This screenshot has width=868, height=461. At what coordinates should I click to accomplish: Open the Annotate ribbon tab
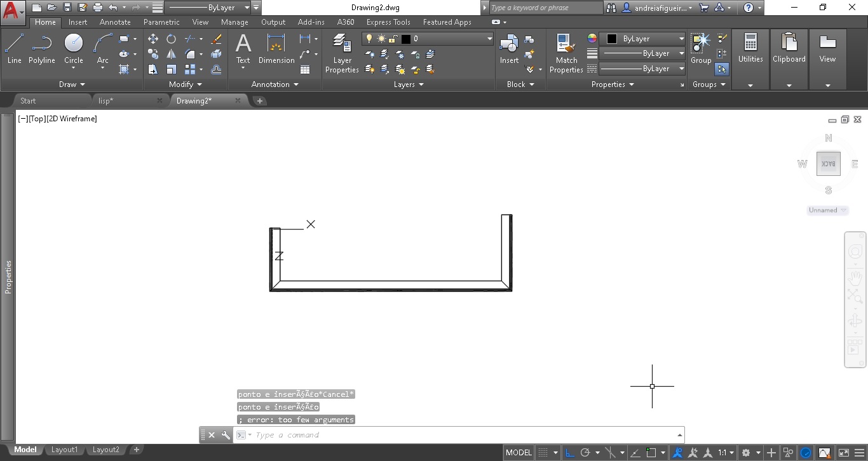pyautogui.click(x=115, y=22)
